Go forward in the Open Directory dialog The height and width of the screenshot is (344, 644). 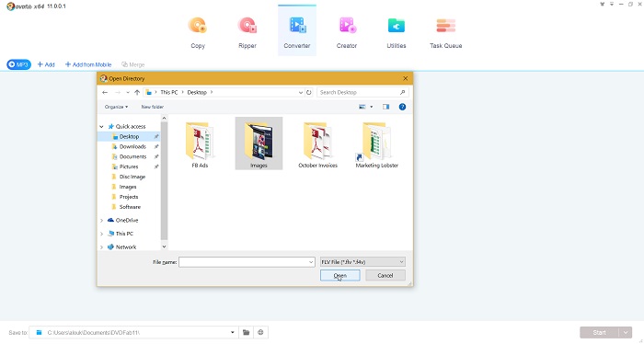coord(118,92)
